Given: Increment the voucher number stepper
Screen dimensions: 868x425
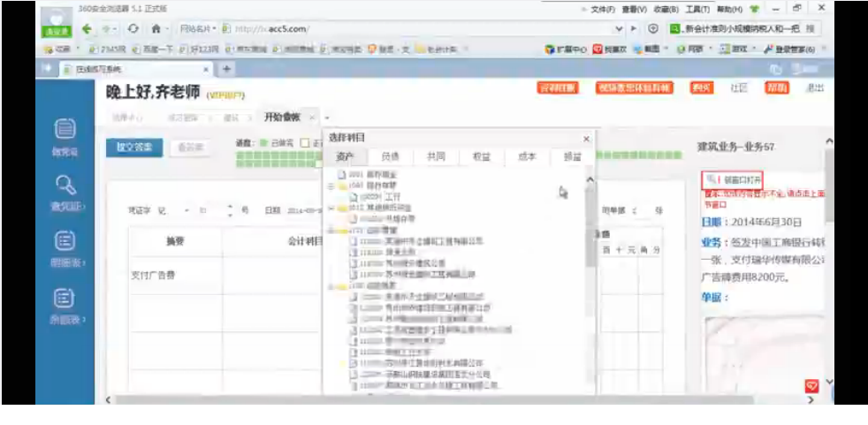Looking at the screenshot, I should 231,208.
